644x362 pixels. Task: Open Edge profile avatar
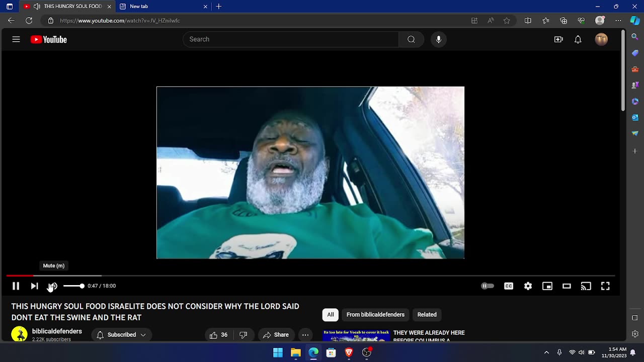[600, 21]
